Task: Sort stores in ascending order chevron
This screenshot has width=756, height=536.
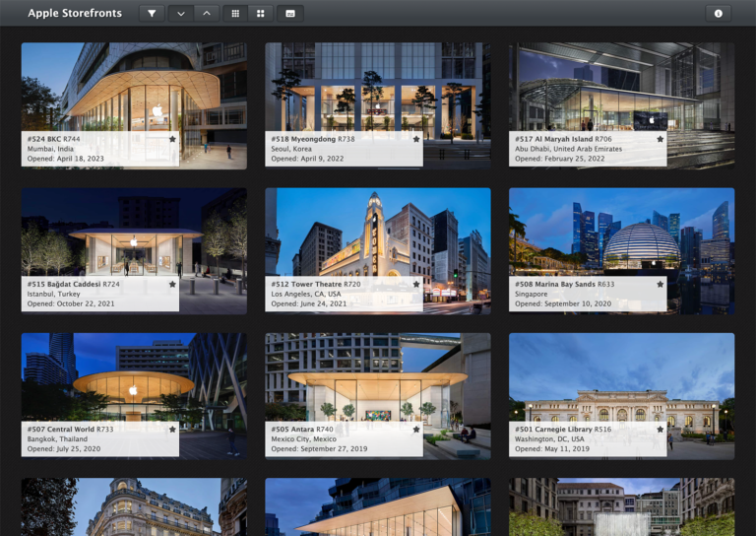Action: (207, 14)
